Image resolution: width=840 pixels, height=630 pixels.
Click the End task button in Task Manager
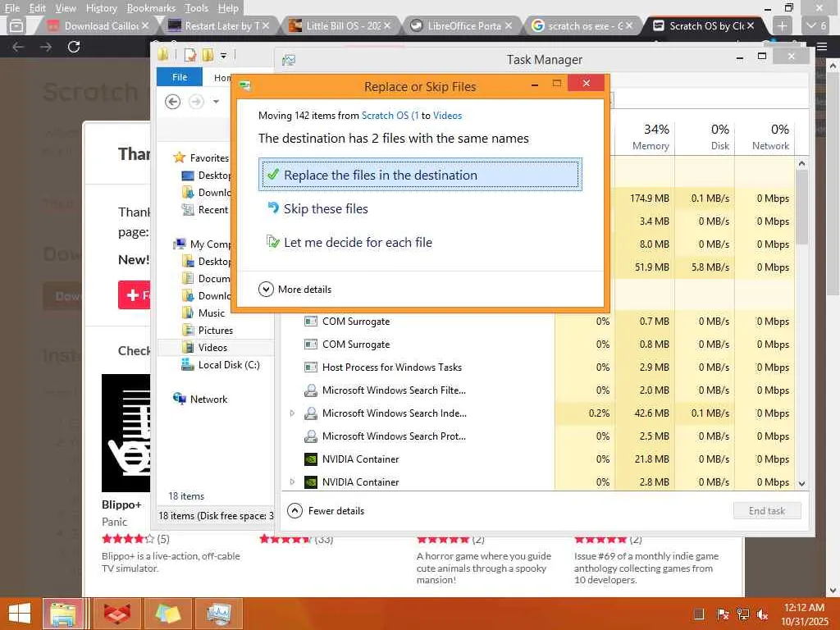pos(767,510)
